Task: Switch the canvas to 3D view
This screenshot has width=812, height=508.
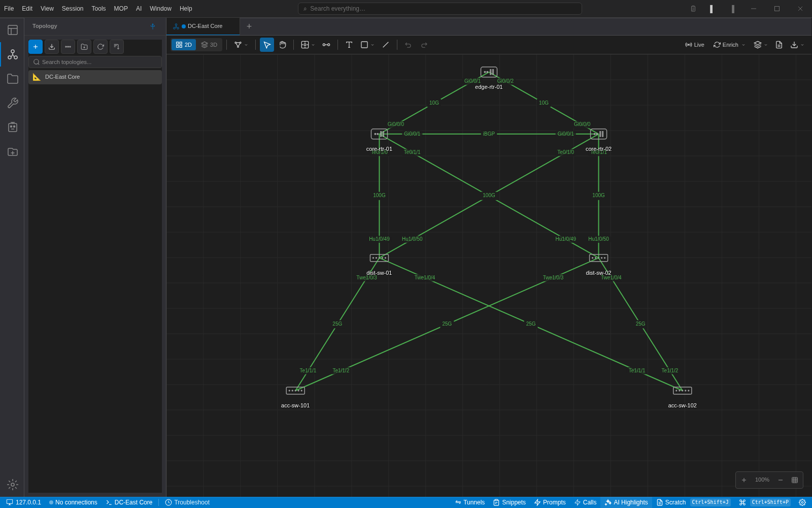Action: pyautogui.click(x=209, y=45)
